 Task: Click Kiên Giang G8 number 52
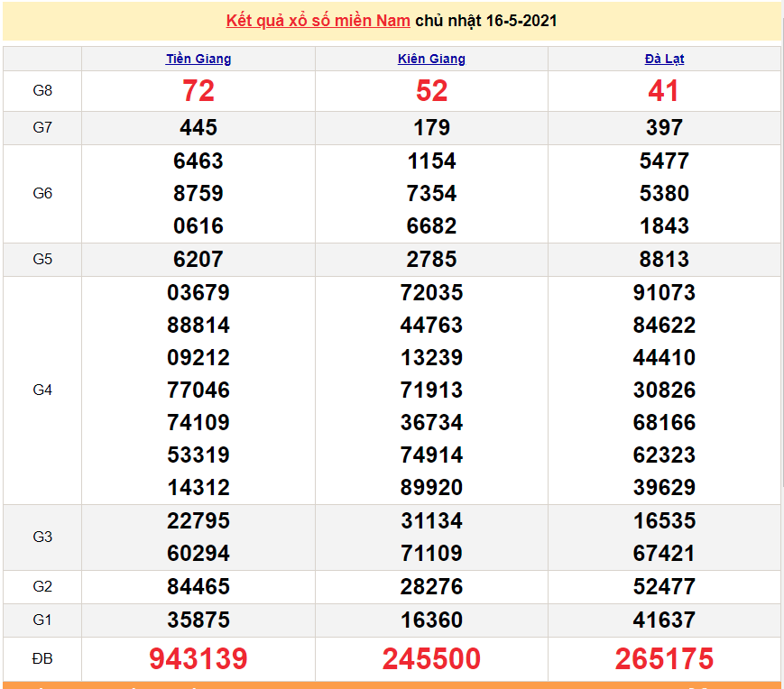(431, 91)
